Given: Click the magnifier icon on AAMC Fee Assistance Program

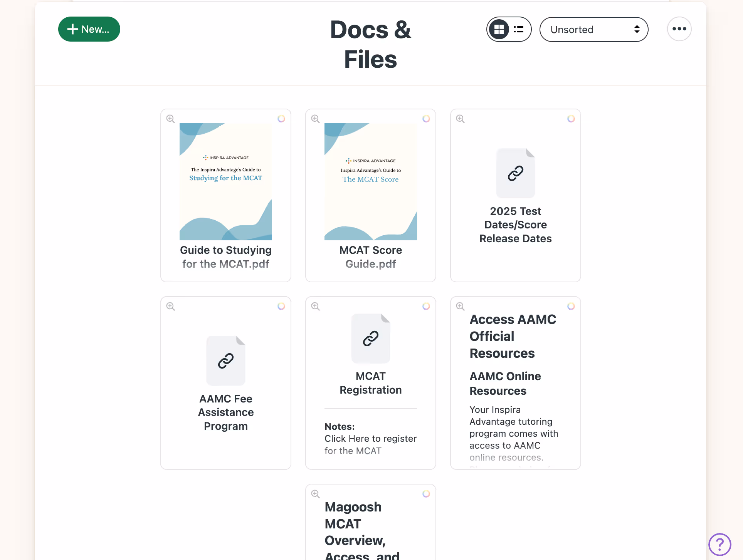Looking at the screenshot, I should pyautogui.click(x=170, y=306).
